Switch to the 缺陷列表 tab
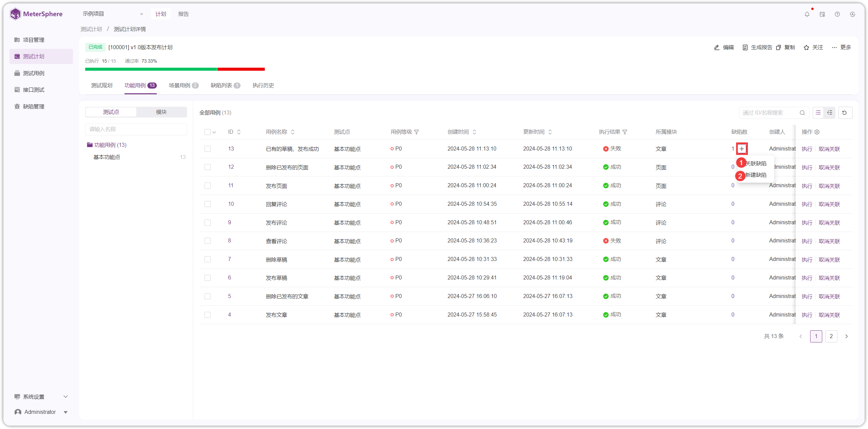The height and width of the screenshot is (429, 868). (x=225, y=85)
